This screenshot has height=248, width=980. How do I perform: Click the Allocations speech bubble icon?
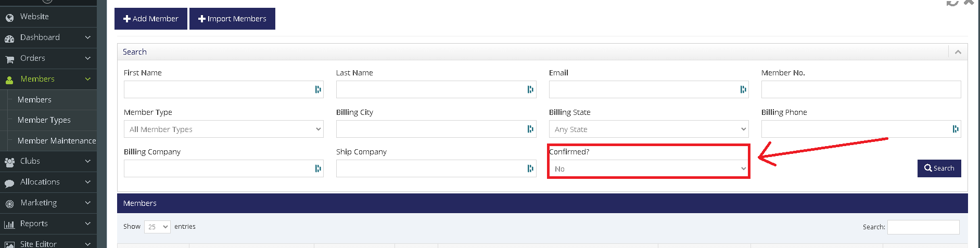pos(9,183)
